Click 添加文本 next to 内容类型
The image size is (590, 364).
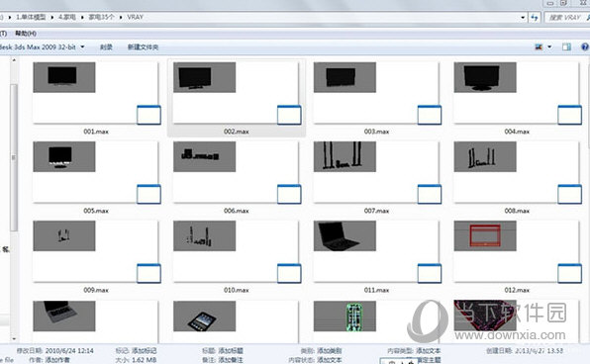pyautogui.click(x=429, y=351)
